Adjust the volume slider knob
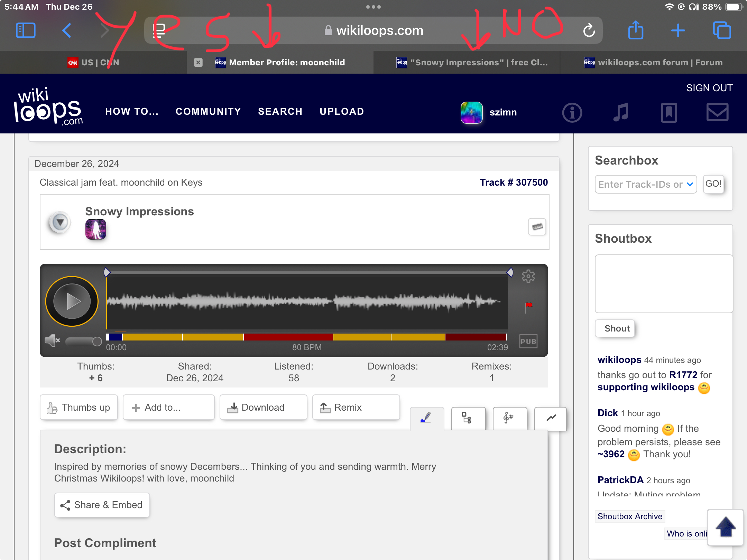This screenshot has height=560, width=747. click(x=97, y=342)
